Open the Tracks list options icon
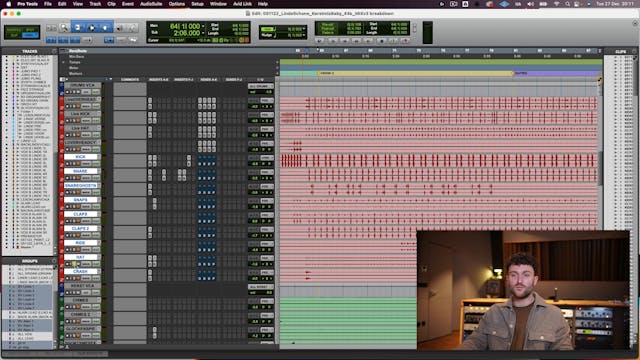 tap(54, 51)
